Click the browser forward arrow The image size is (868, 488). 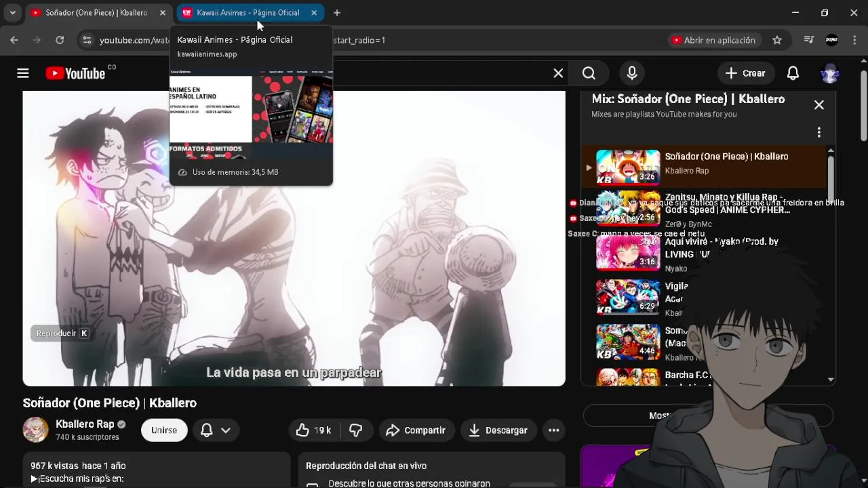37,40
